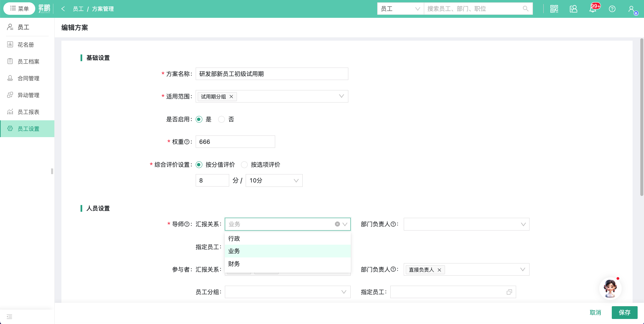This screenshot has height=324, width=644.
Task: 在下拉列表中选择「财务」选项
Action: [234, 264]
